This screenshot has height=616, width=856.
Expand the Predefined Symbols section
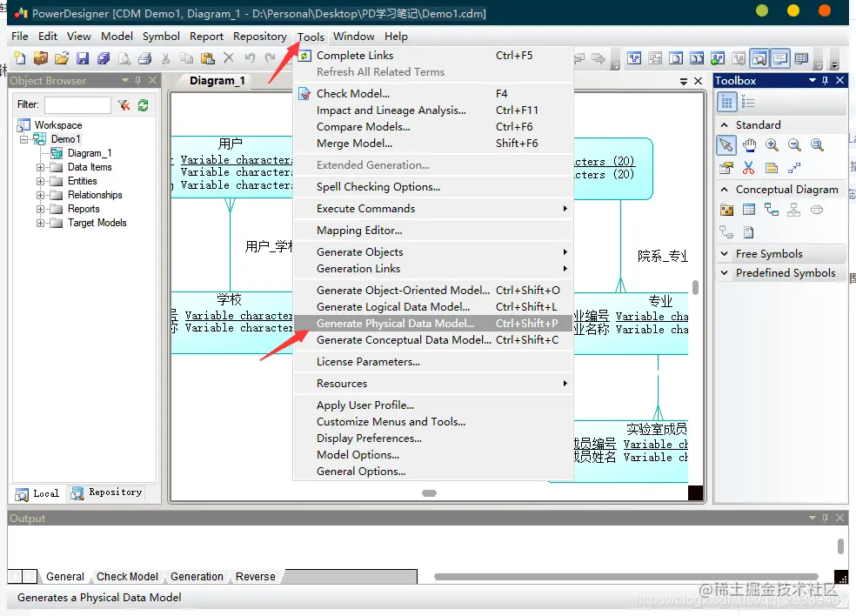724,272
